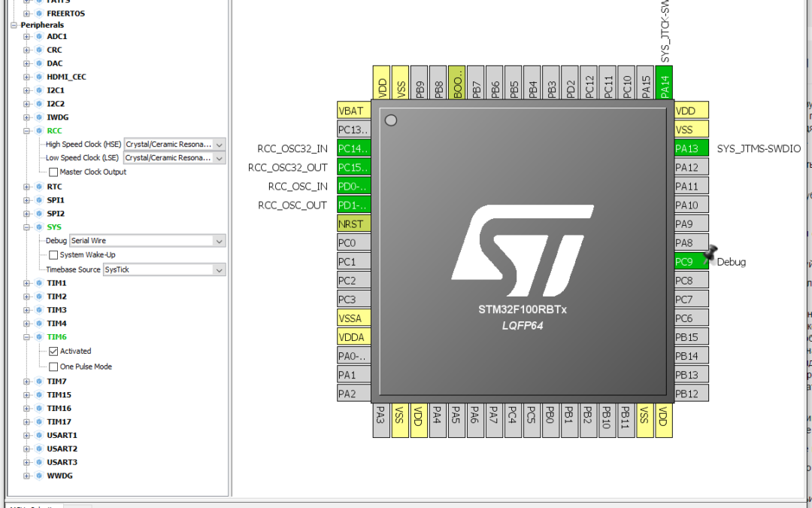Image resolution: width=812 pixels, height=508 pixels.
Task: Select the HDMI_CEC peripheral icon
Action: 40,77
